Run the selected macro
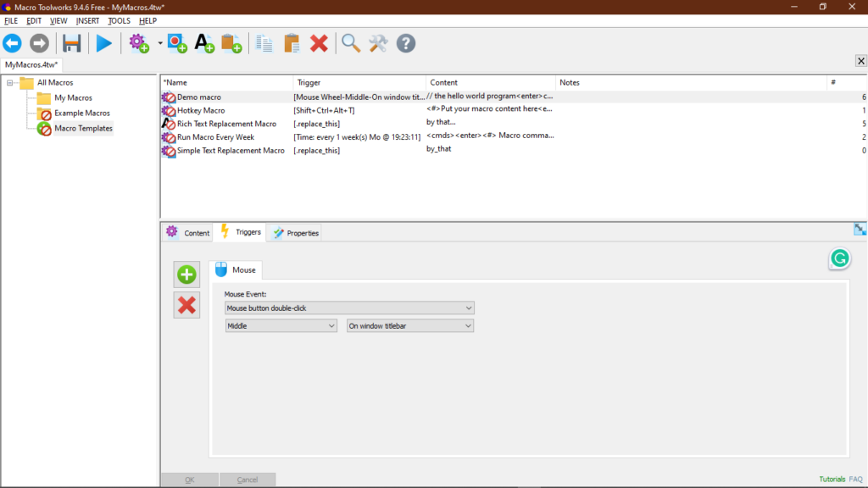Image resolution: width=868 pixels, height=488 pixels. point(103,43)
